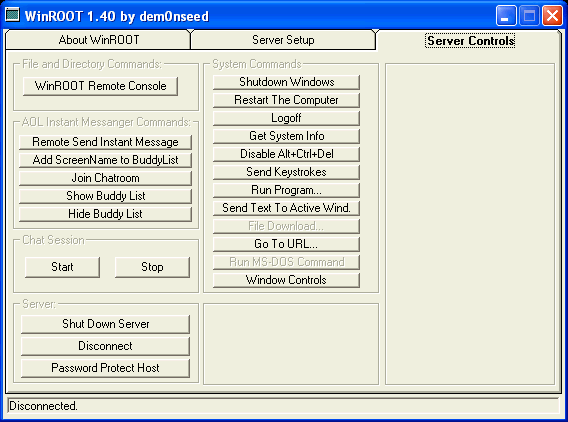
Task: Click Remote Send Instant Message button
Action: coord(105,142)
